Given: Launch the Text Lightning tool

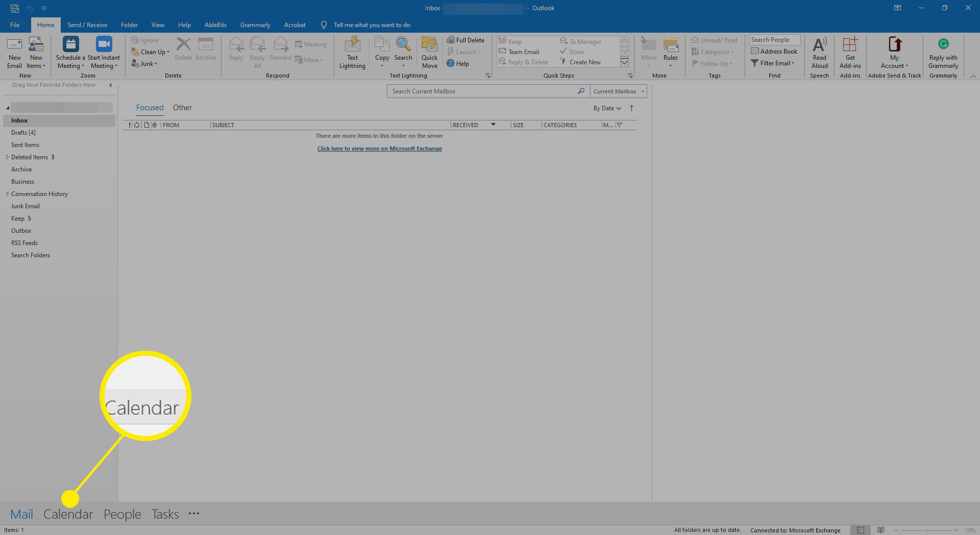Looking at the screenshot, I should [352, 53].
